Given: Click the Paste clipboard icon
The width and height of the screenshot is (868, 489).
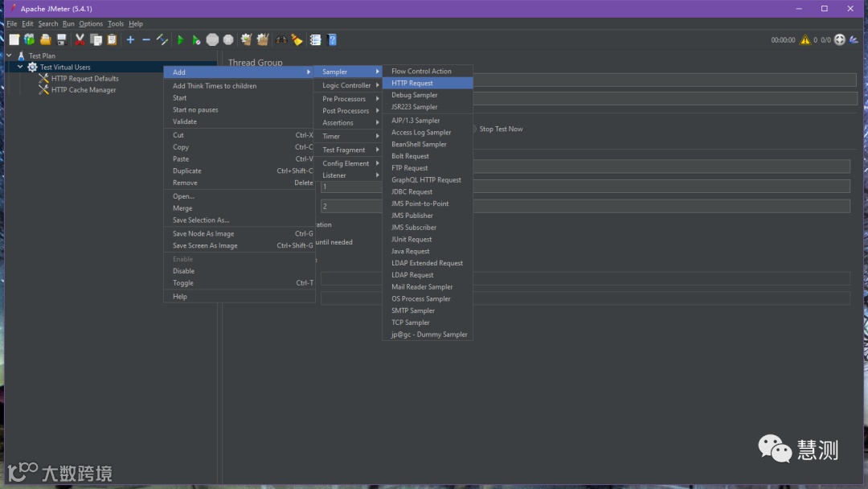Looking at the screenshot, I should pos(112,40).
